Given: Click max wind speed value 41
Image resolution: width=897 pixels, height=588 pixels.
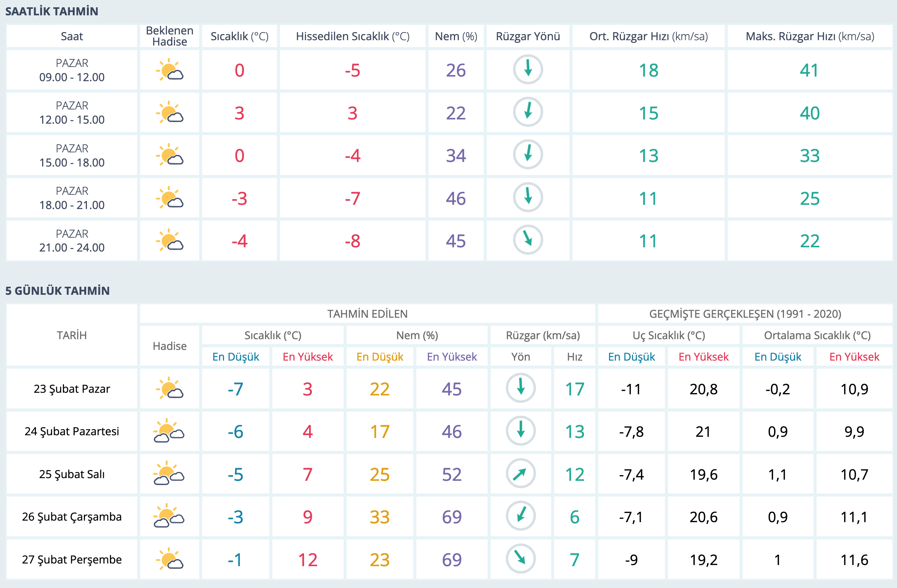Looking at the screenshot, I should tap(809, 70).
